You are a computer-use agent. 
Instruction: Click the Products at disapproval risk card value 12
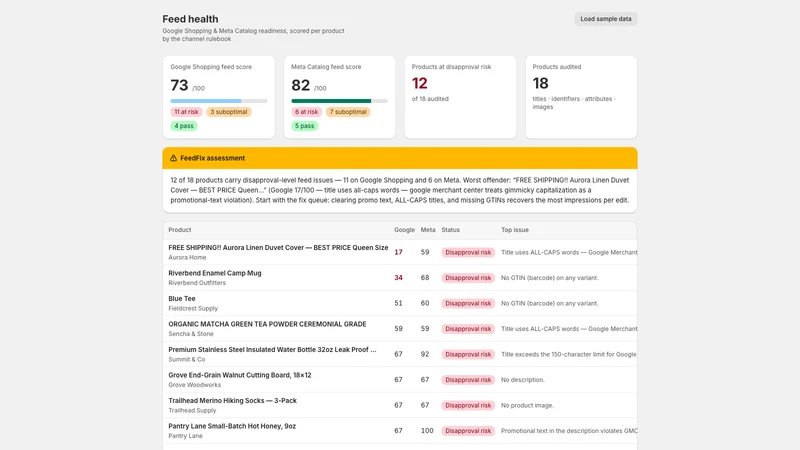[x=419, y=83]
